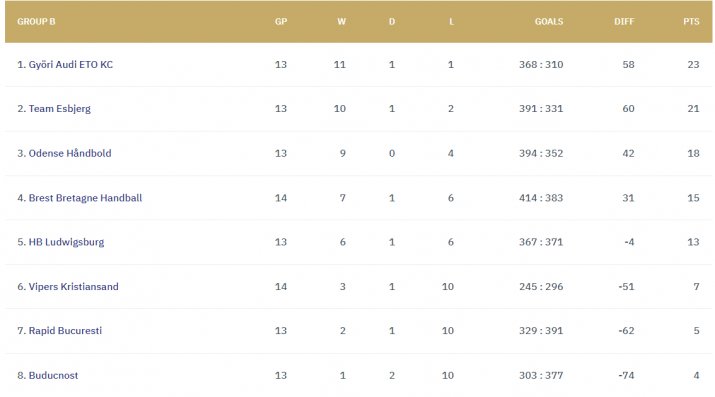Sort by the W wins header
Viewport: 715px width, 397px height.
pos(342,21)
